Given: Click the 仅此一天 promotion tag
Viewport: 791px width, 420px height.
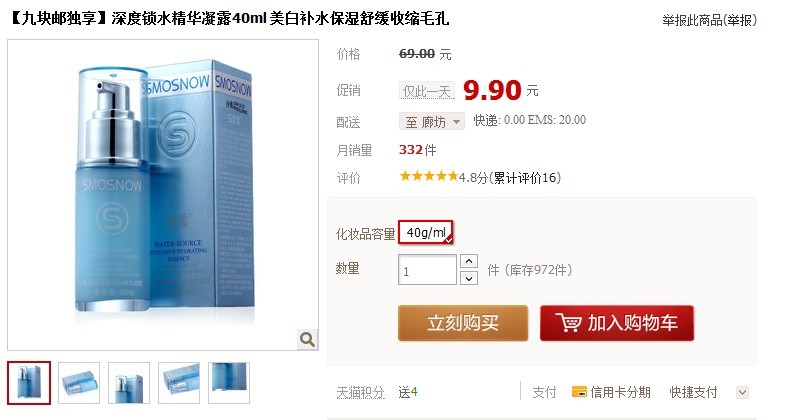Looking at the screenshot, I should pyautogui.click(x=427, y=91).
